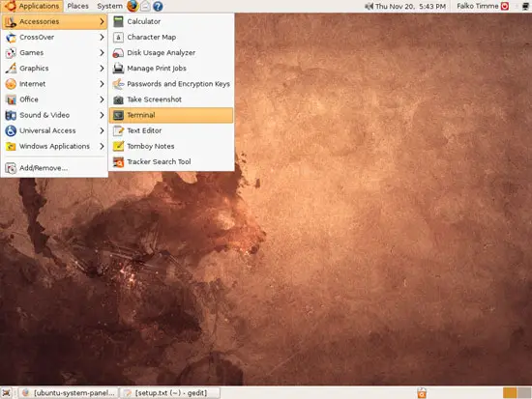This screenshot has height=399, width=532.
Task: Switch to the ubuntu-system-panel taskbar window
Action: coord(68,393)
